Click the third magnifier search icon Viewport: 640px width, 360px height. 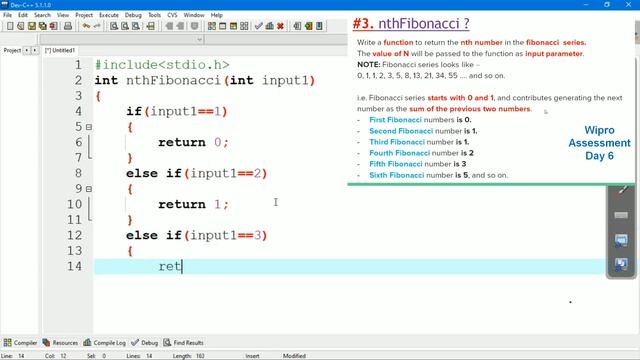point(136,26)
